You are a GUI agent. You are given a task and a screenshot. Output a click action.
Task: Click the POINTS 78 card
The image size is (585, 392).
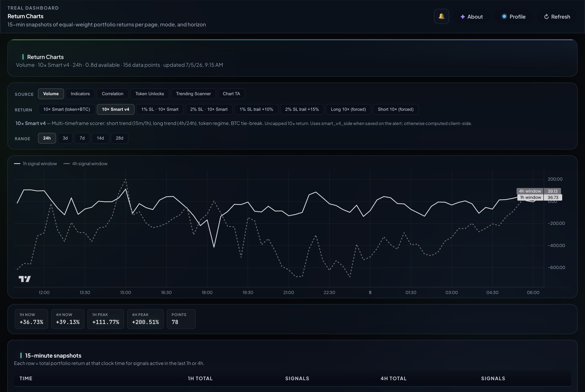(181, 319)
